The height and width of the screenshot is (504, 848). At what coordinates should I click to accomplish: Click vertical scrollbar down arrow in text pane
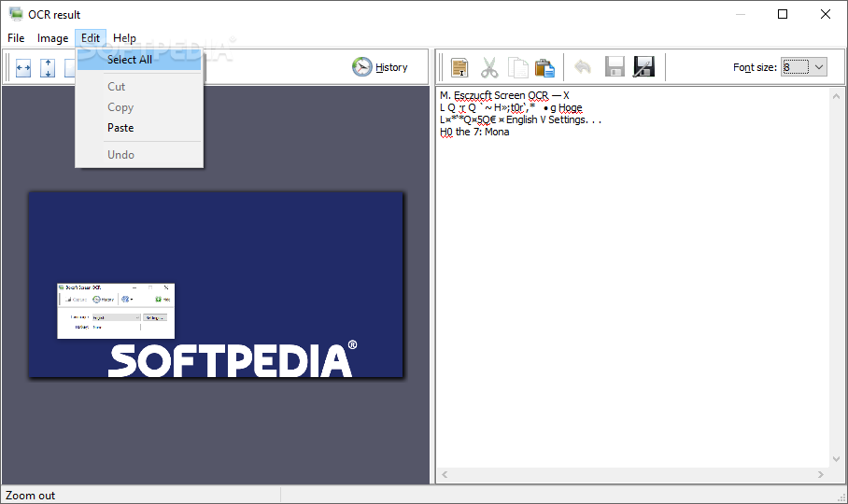836,459
